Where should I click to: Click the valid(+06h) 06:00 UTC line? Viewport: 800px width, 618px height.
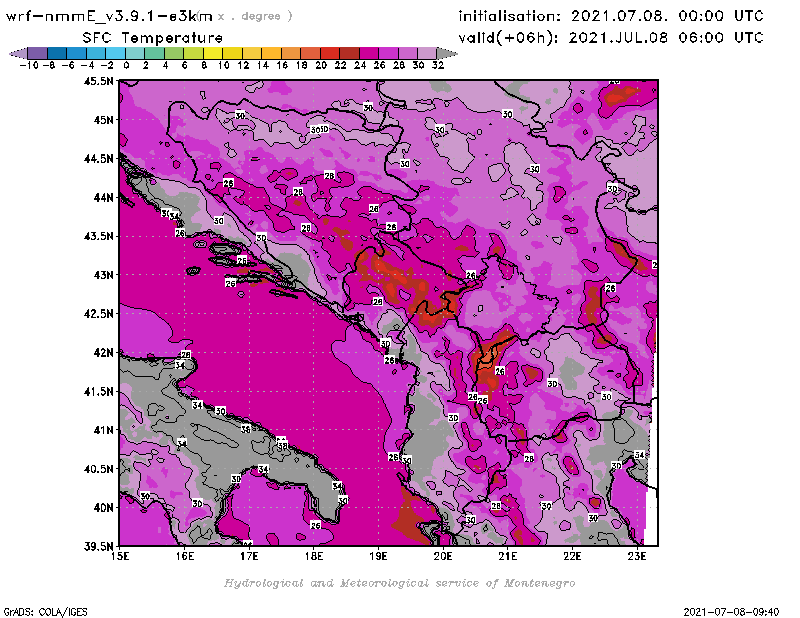(x=611, y=38)
